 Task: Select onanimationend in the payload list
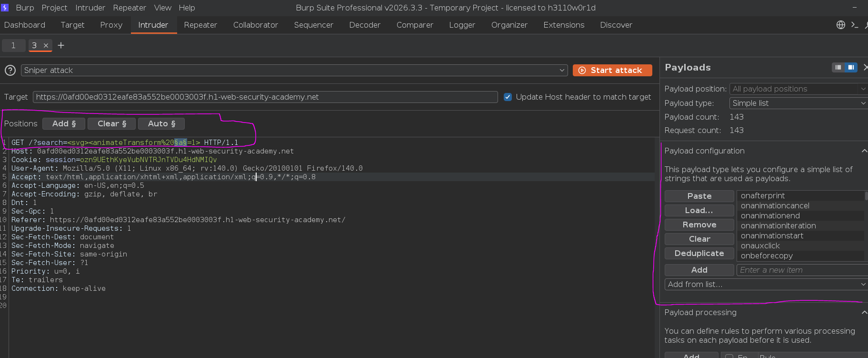(x=800, y=215)
